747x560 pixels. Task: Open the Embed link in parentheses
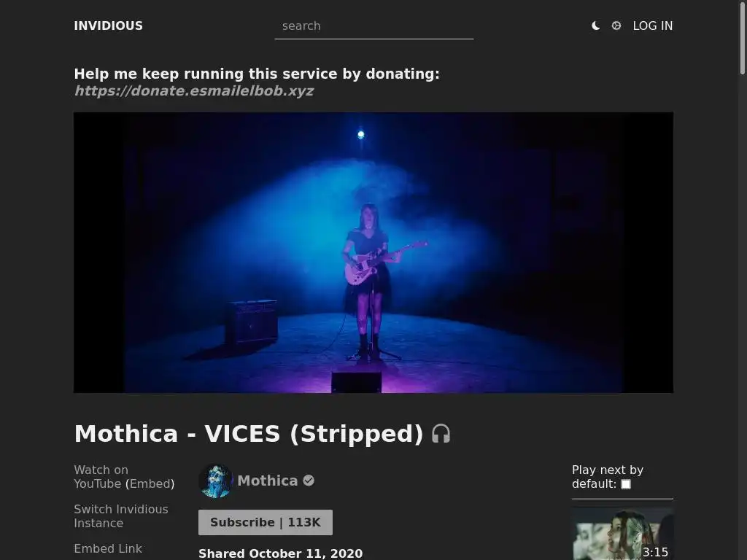150,484
